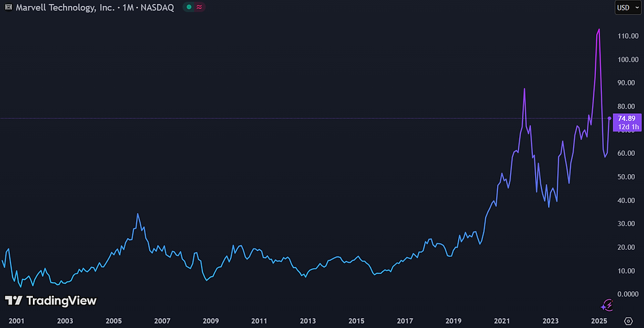Click the 2011 year label on time axis
Screen dimensions: 644x328
tap(259, 321)
